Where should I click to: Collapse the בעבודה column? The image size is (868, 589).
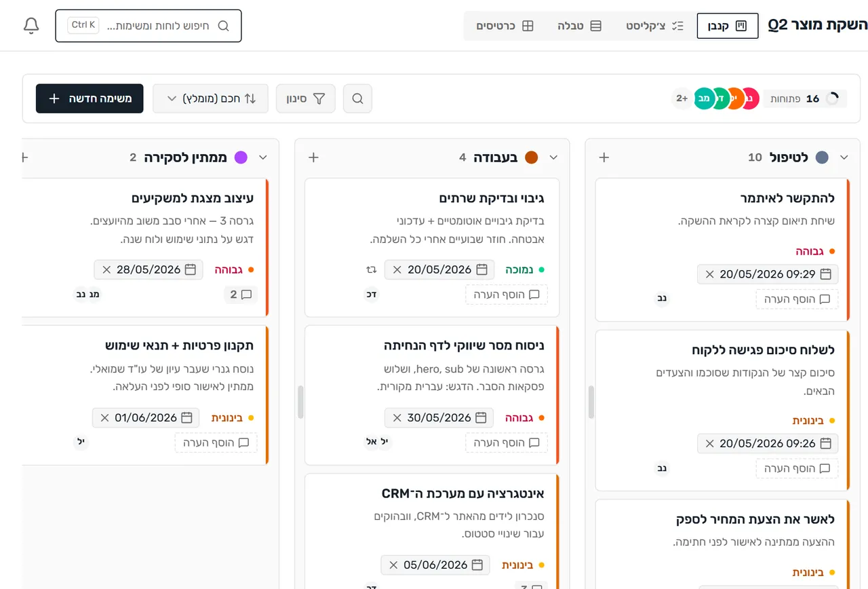click(x=553, y=157)
